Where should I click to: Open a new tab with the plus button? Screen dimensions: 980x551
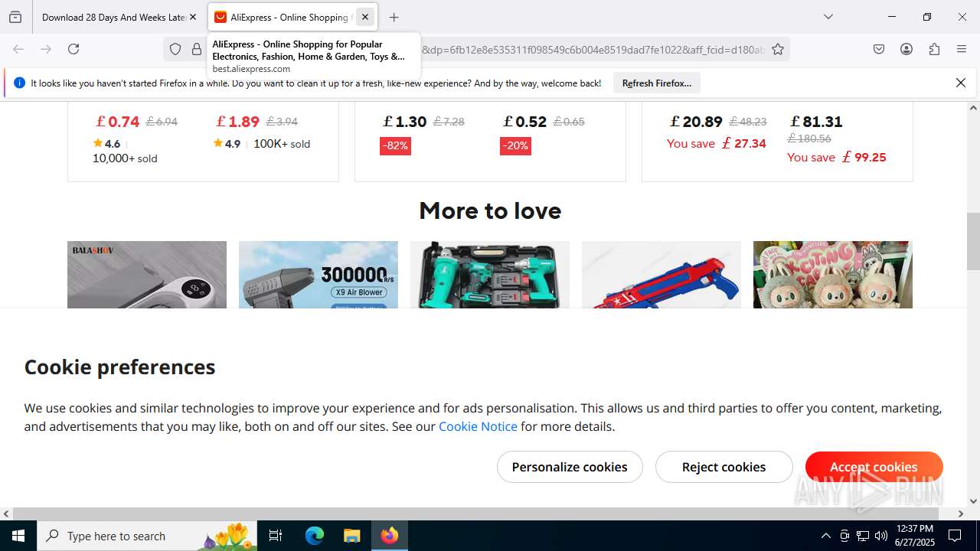pyautogui.click(x=394, y=17)
